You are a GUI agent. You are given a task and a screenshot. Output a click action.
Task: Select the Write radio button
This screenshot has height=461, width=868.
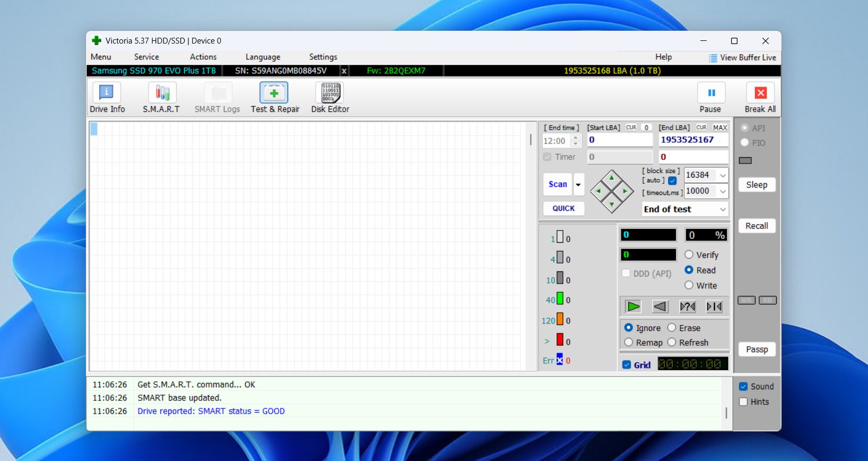tap(689, 285)
